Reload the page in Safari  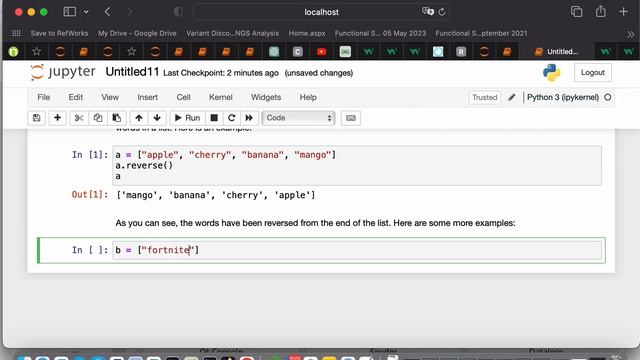(x=442, y=12)
